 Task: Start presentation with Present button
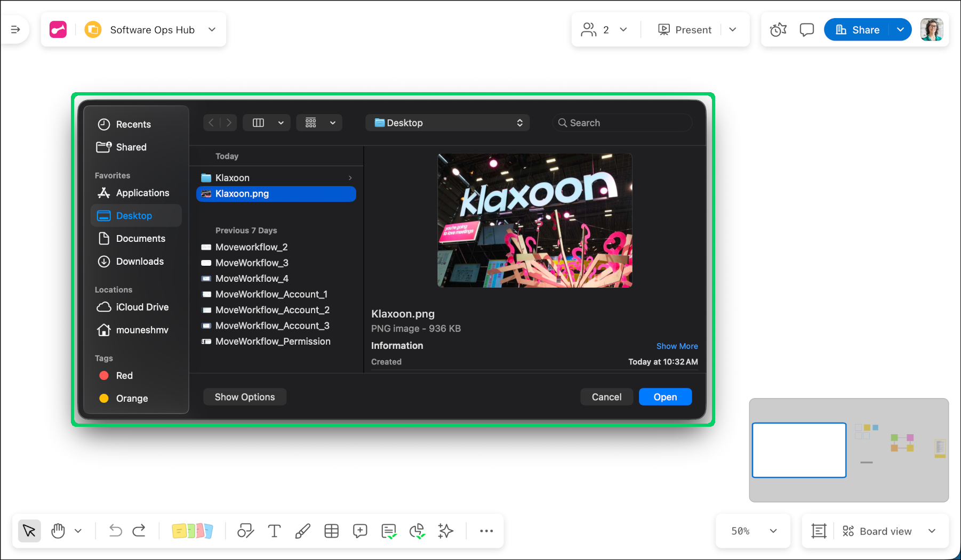685,30
